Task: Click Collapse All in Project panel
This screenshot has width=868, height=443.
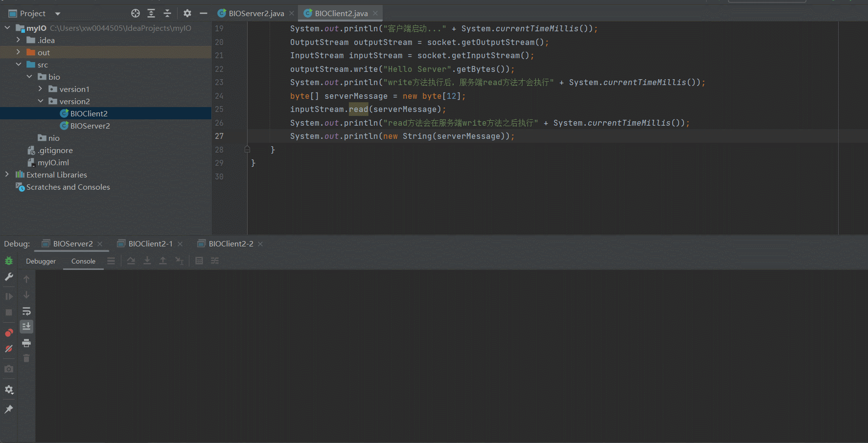Action: [167, 13]
